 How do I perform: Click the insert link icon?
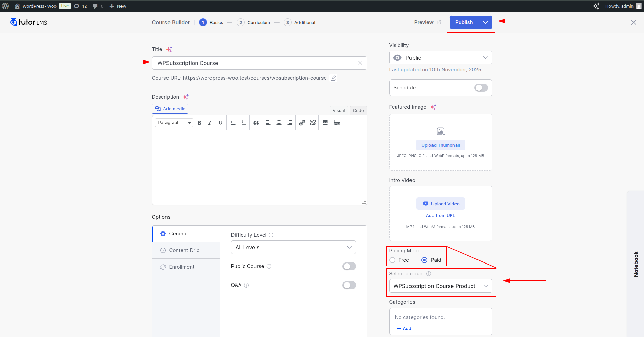pyautogui.click(x=302, y=123)
